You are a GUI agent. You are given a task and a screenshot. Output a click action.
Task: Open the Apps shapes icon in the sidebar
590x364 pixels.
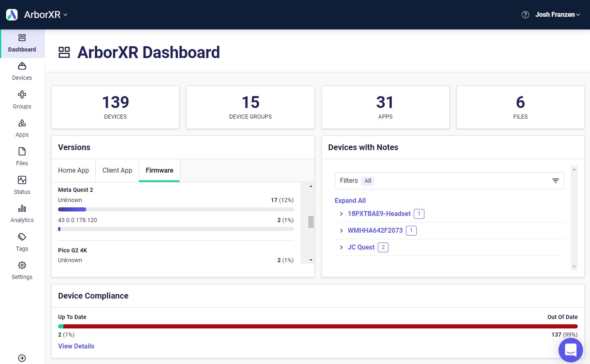[x=22, y=123]
